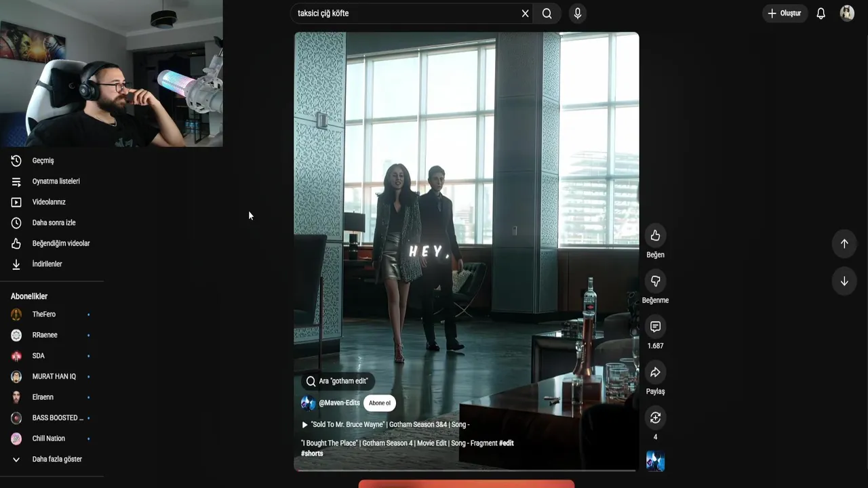
Task: Search 'gotham edit' suggestion chip
Action: click(x=337, y=381)
